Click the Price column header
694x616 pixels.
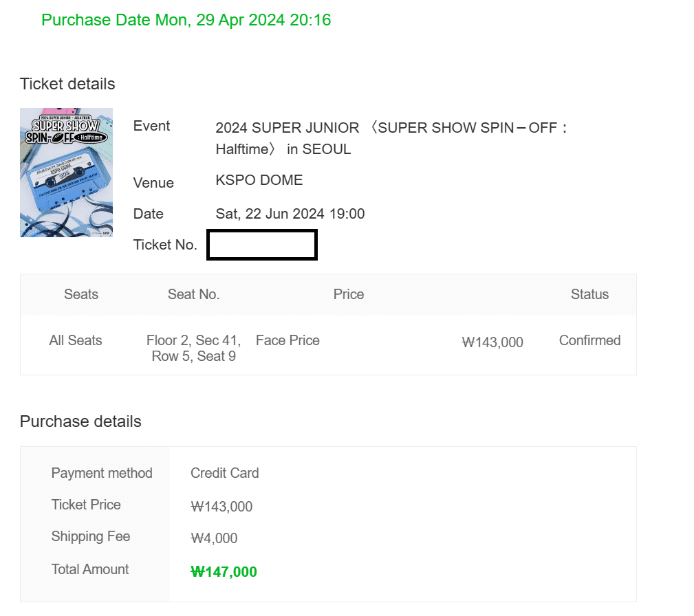[x=349, y=294]
